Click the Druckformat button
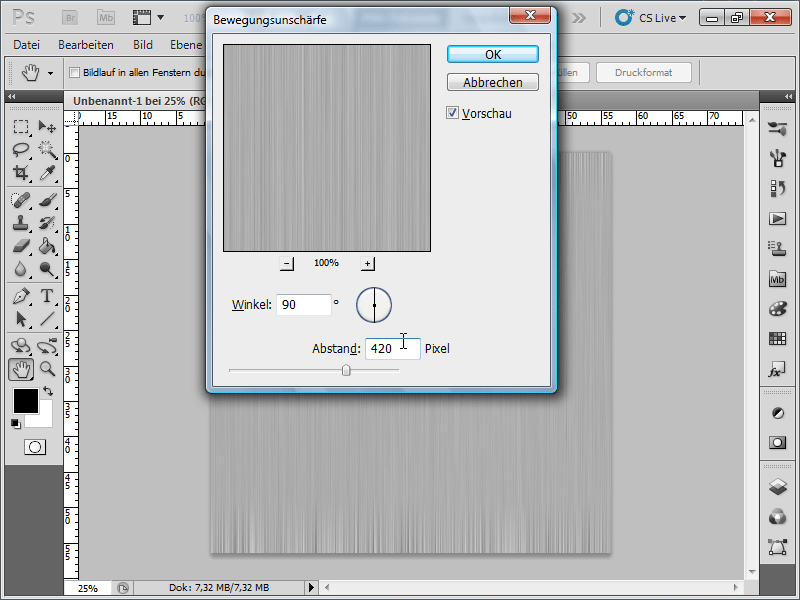The image size is (800, 600). pyautogui.click(x=643, y=72)
